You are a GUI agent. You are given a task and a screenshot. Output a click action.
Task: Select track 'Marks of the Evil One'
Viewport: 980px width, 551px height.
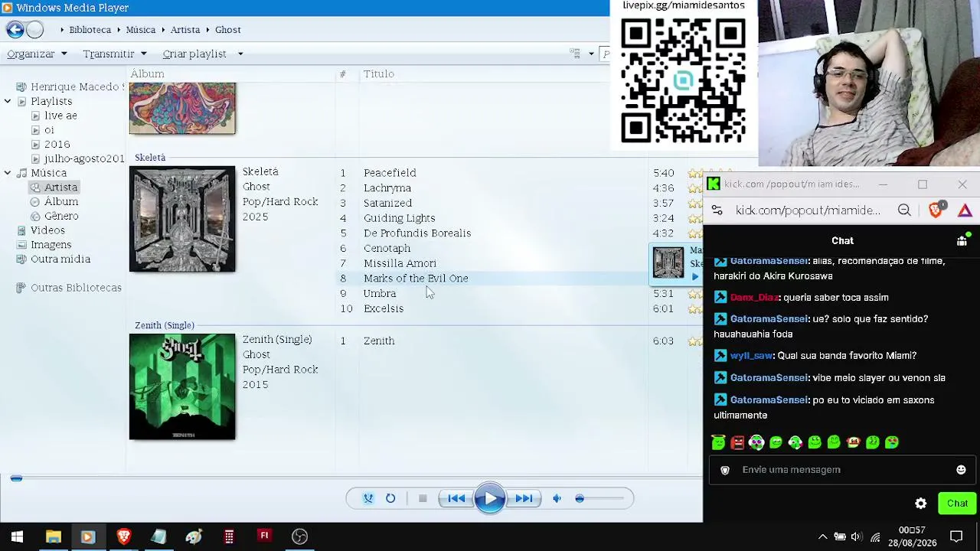pyautogui.click(x=416, y=279)
